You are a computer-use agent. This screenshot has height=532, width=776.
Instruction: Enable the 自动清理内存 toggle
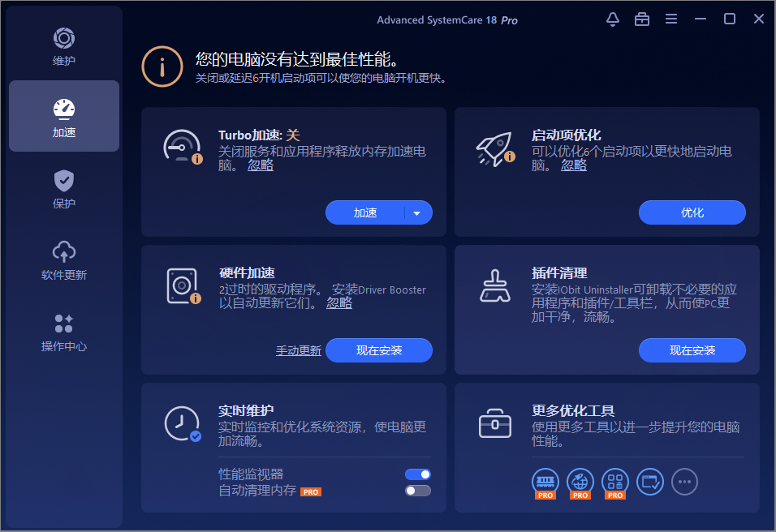(418, 491)
